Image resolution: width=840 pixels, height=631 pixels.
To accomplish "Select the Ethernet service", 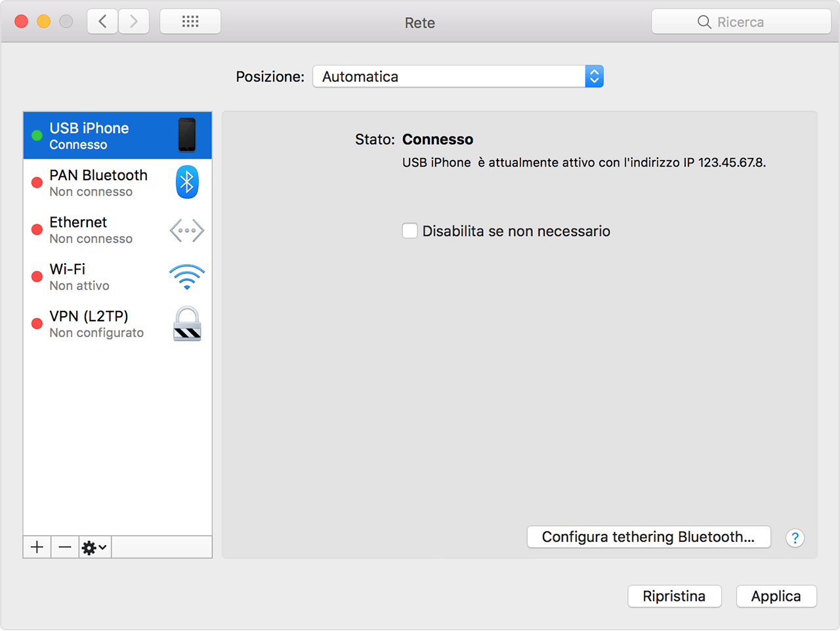I will coord(117,230).
